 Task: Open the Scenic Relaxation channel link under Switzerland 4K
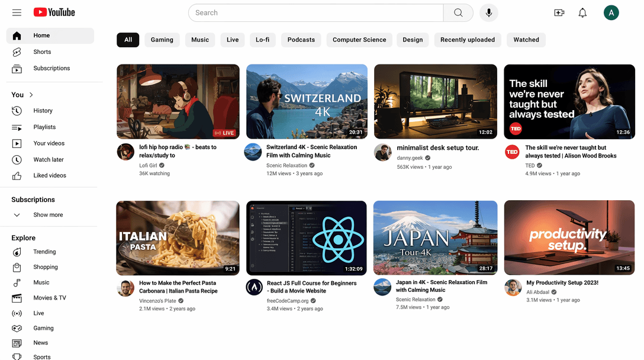[286, 166]
